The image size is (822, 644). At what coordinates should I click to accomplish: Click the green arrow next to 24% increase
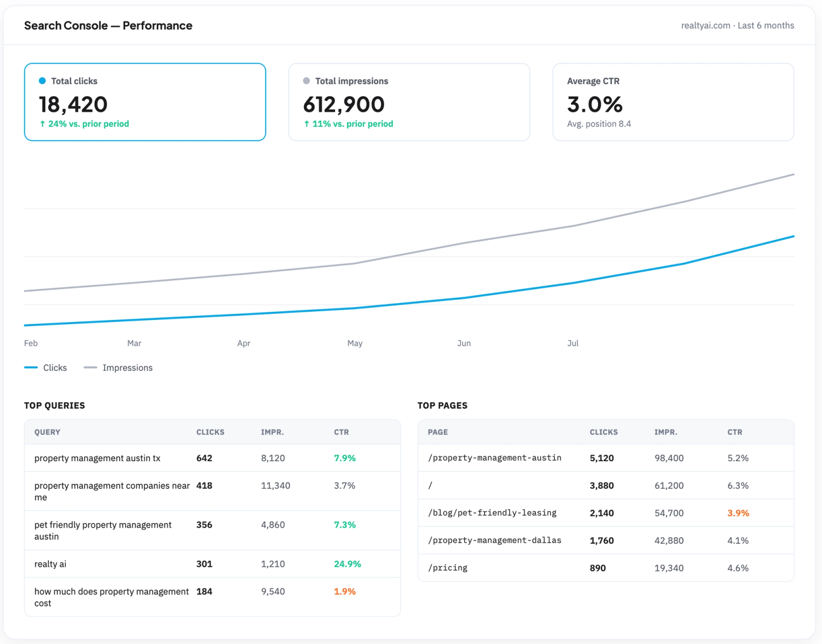(43, 124)
